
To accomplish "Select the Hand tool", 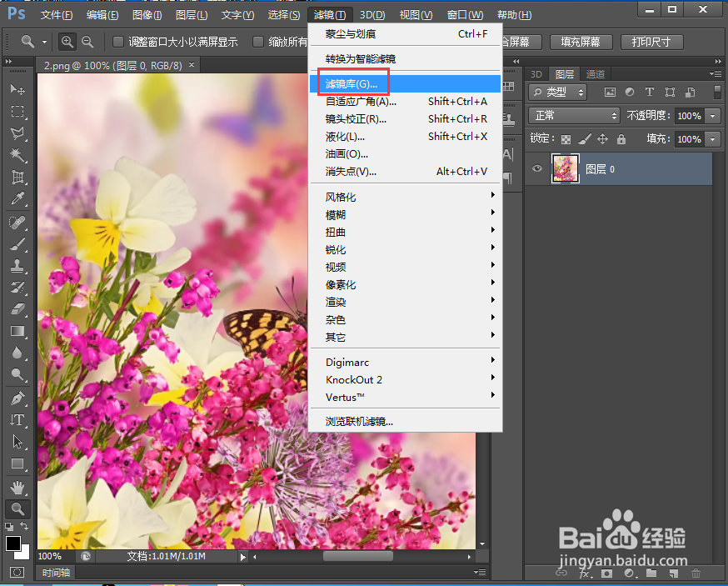I will pos(17,488).
